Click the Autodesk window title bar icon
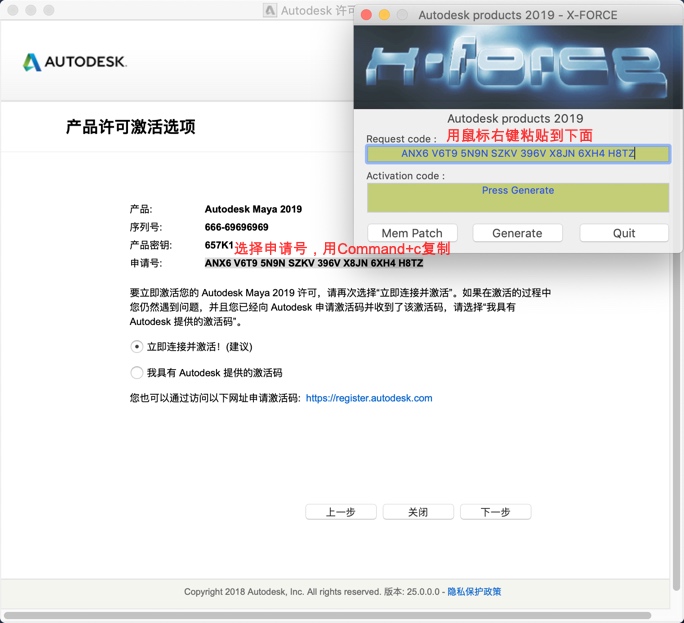Viewport: 684px width, 623px height. click(x=270, y=10)
